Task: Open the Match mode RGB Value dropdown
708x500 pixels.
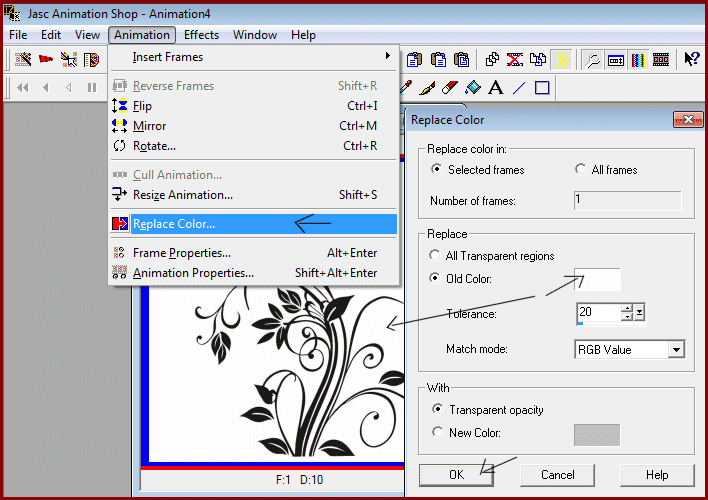Action: coord(676,350)
